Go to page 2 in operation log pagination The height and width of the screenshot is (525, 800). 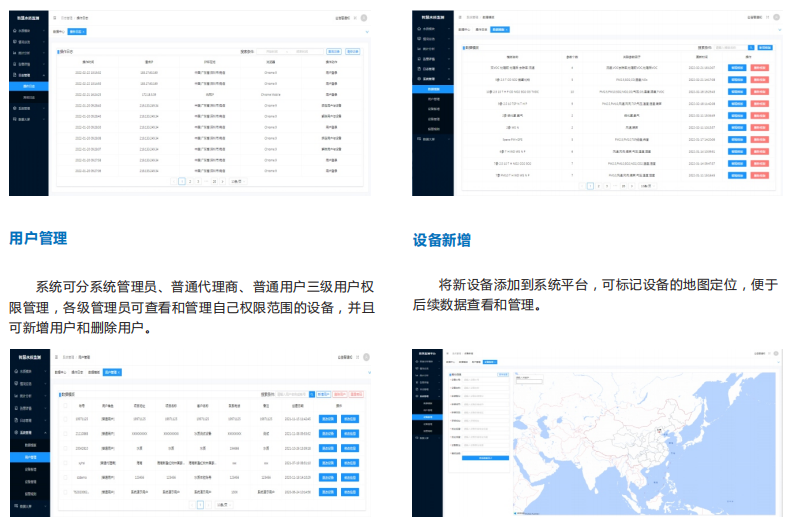[190, 182]
